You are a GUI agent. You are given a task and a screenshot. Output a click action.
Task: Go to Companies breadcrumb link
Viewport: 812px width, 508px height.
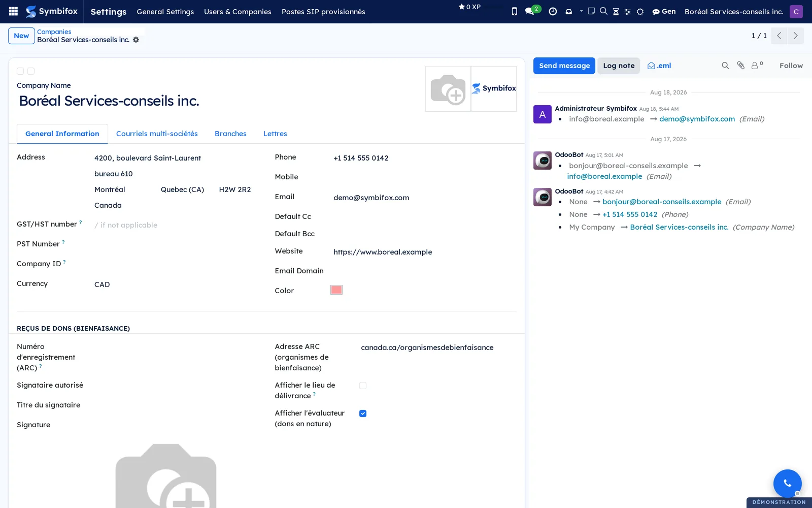click(x=54, y=31)
